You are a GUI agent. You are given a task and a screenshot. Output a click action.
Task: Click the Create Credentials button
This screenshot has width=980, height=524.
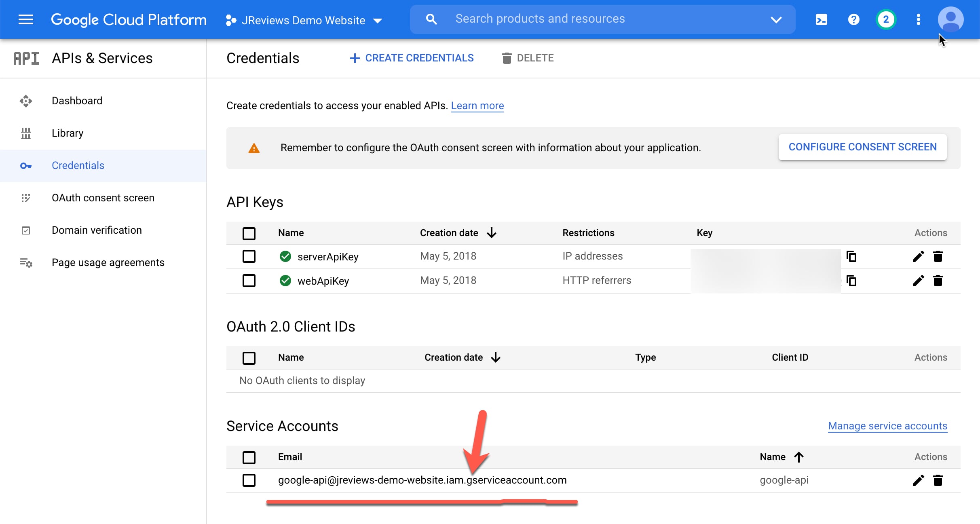tap(412, 58)
